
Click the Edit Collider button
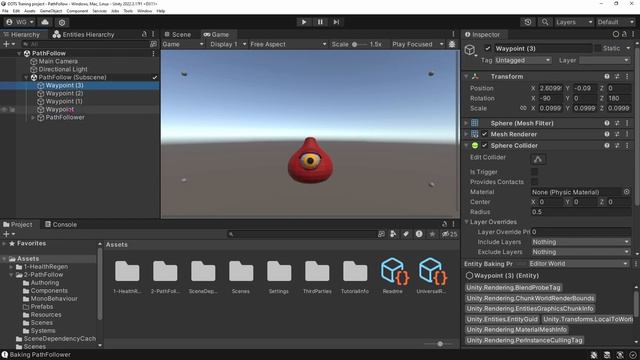[x=538, y=159]
